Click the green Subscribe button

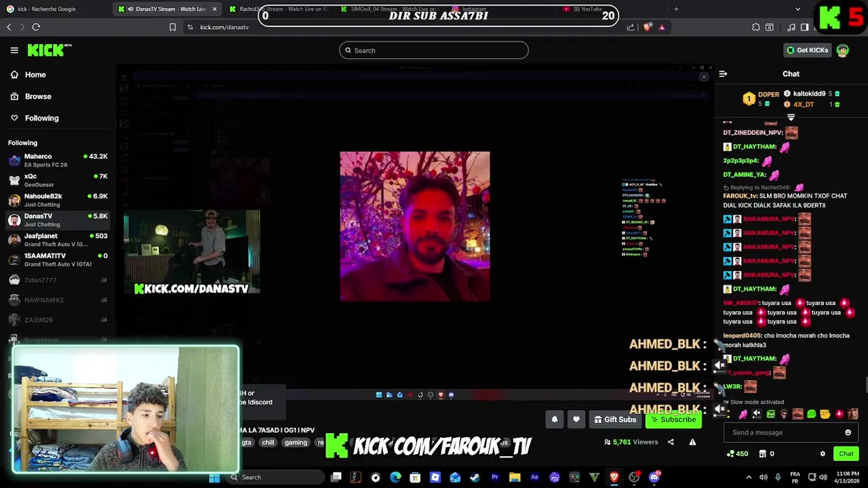coord(673,420)
